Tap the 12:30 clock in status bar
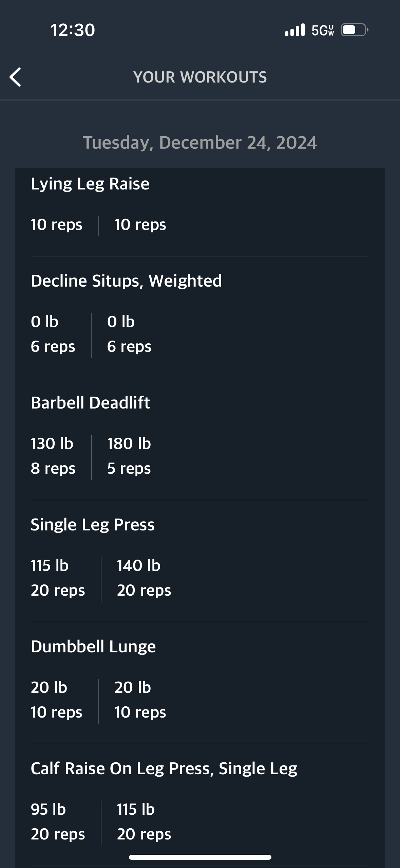The height and width of the screenshot is (868, 400). tap(73, 30)
